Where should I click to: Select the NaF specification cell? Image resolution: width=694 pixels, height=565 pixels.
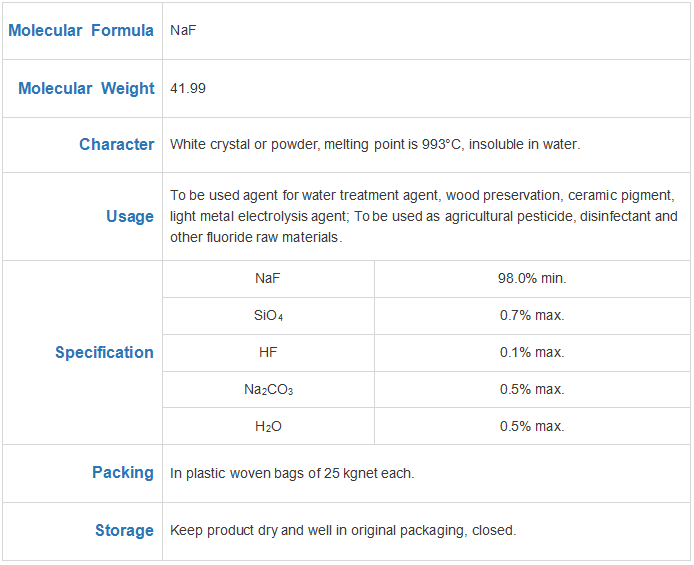tap(268, 279)
